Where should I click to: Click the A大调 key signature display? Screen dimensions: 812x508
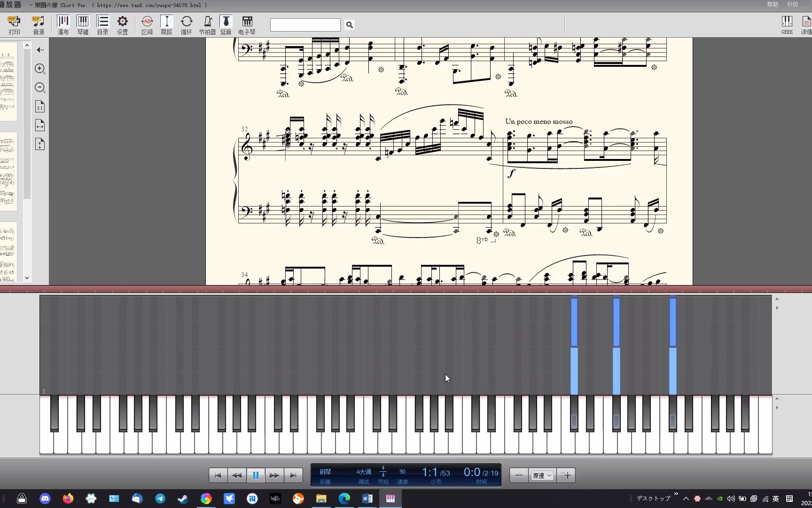click(x=364, y=471)
